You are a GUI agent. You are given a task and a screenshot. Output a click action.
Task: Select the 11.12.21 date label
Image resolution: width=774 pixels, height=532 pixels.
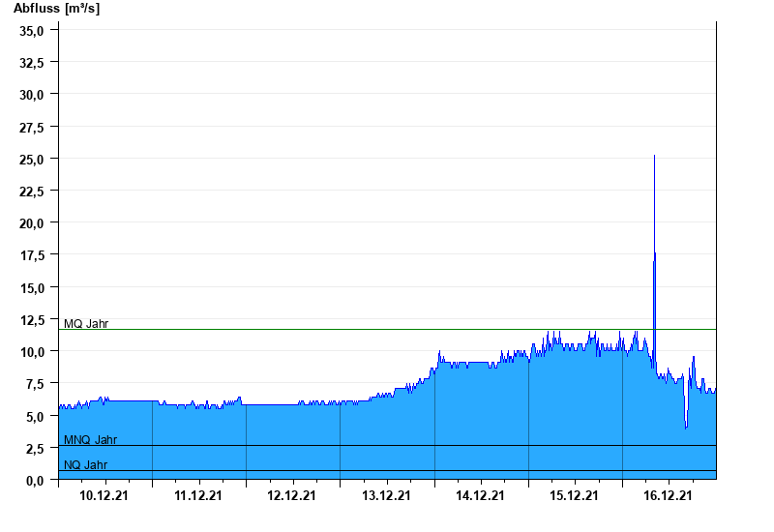(x=198, y=495)
